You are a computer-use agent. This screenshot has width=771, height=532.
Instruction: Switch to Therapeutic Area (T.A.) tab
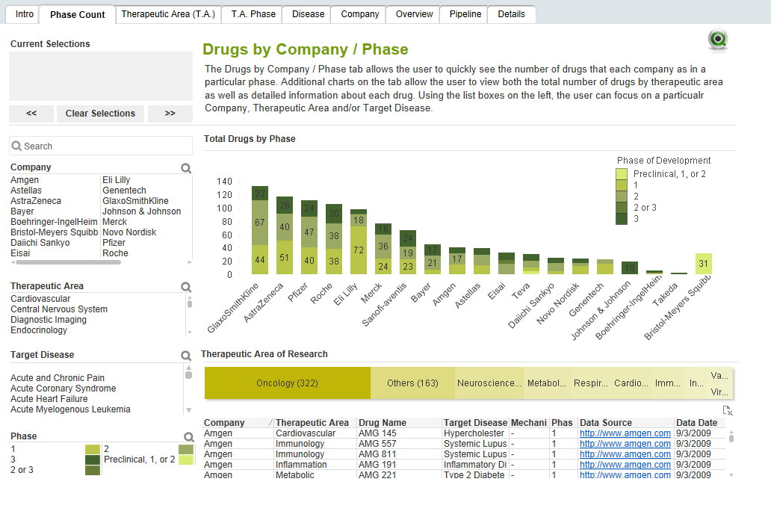pyautogui.click(x=168, y=14)
